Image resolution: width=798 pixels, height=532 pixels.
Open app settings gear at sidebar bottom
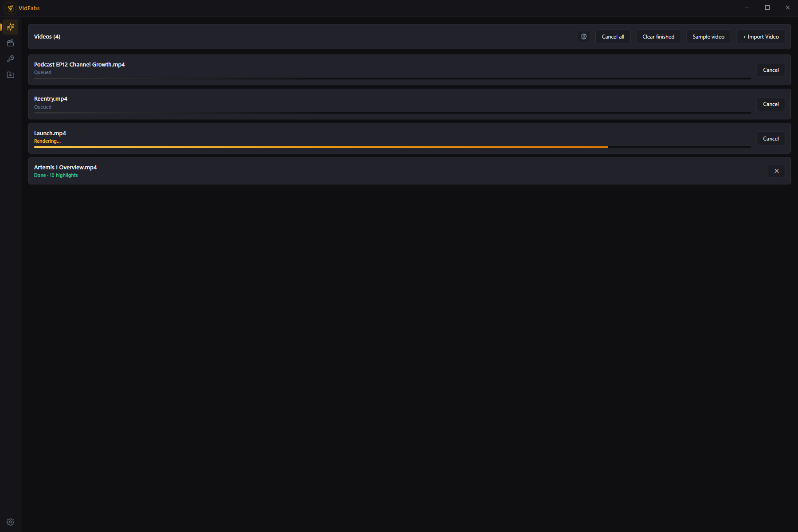(x=11, y=522)
